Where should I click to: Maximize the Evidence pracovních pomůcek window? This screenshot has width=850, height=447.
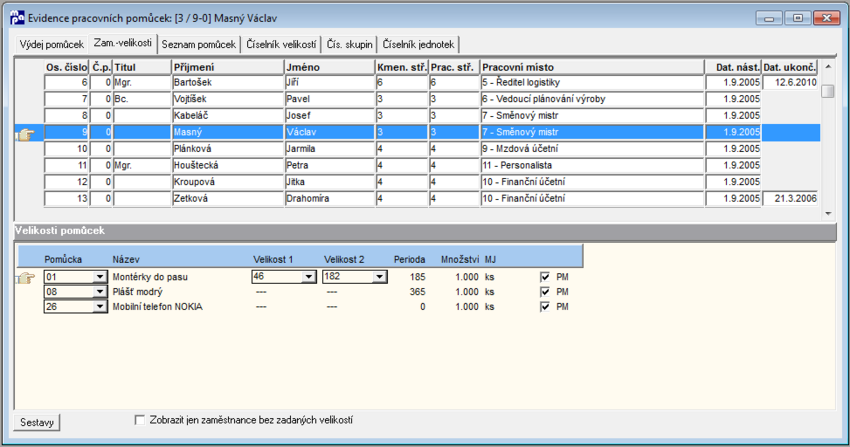click(798, 18)
